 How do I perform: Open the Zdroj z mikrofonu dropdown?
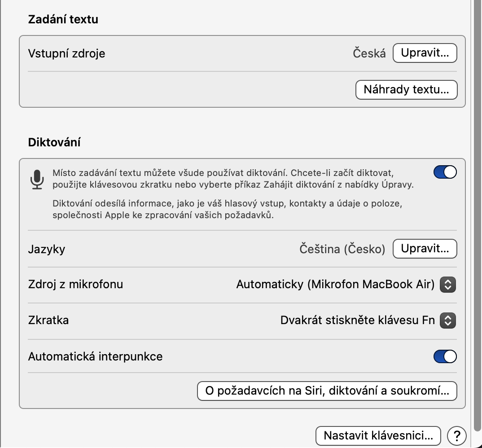pyautogui.click(x=447, y=284)
